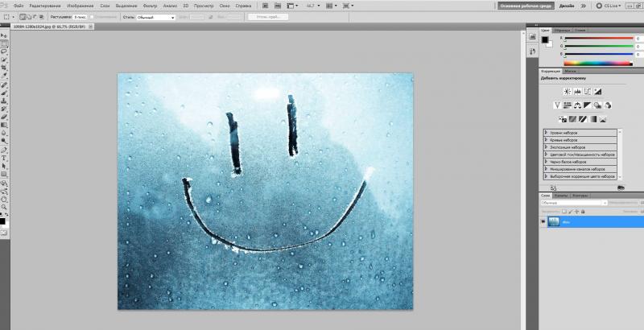Image resolution: width=644 pixels, height=330 pixels.
Task: Click the Основная рабочая среда workspace button
Action: click(x=526, y=6)
